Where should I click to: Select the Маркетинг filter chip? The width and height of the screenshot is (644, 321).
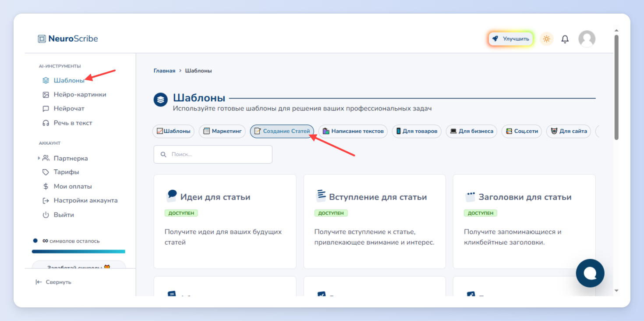click(222, 131)
